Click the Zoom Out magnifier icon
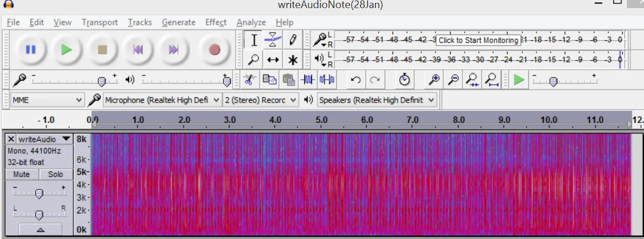Image resolution: width=644 pixels, height=239 pixels. point(453,80)
